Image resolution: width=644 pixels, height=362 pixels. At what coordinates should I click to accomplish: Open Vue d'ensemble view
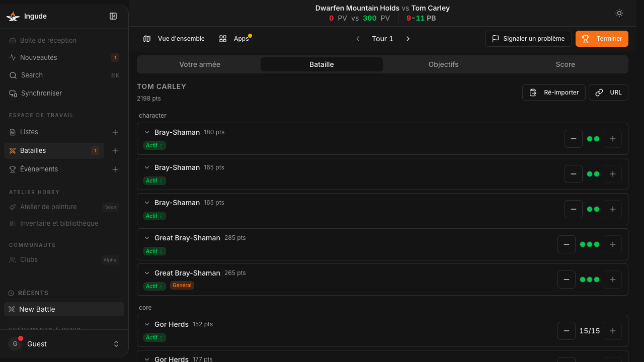pos(174,39)
